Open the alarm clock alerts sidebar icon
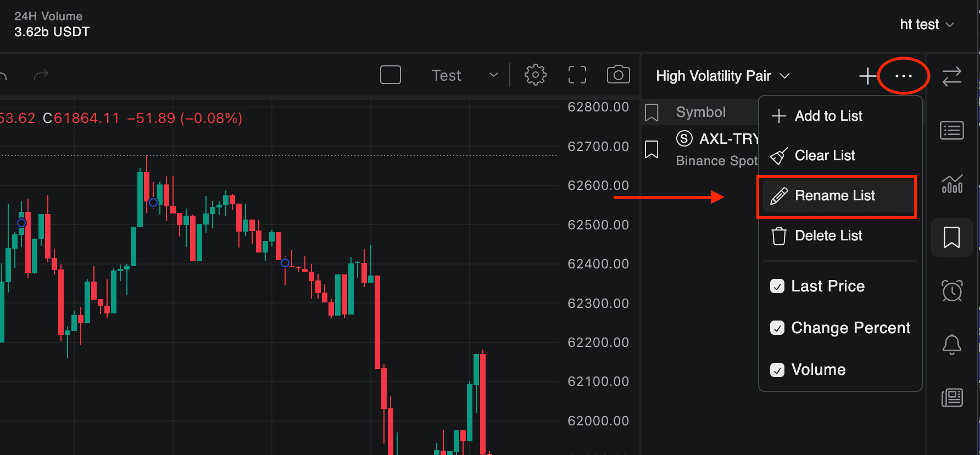 click(x=952, y=290)
